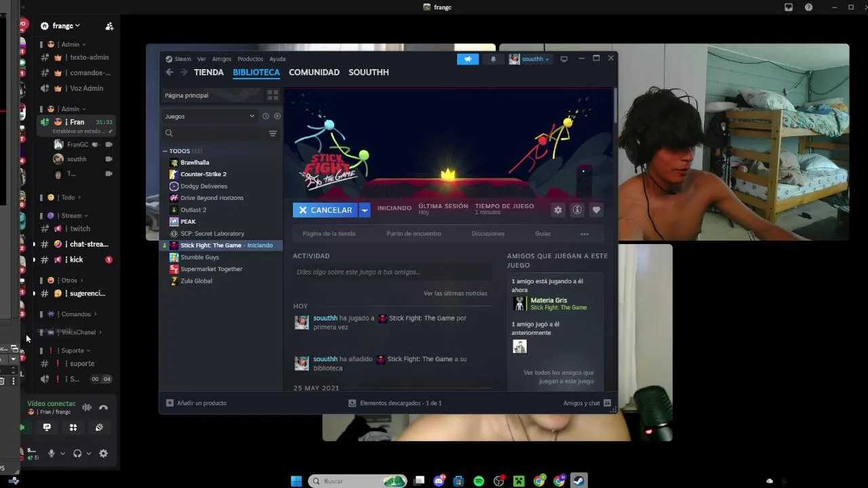868x488 pixels.
Task: Toggle Discord noise suppression waveform icon
Action: click(87, 407)
